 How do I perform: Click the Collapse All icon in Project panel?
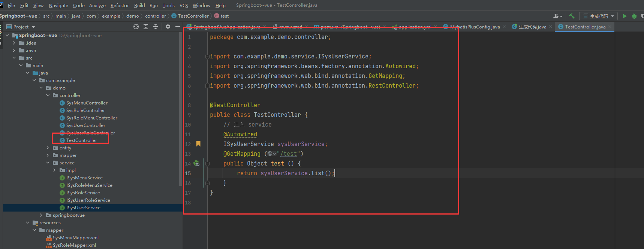coord(156,27)
